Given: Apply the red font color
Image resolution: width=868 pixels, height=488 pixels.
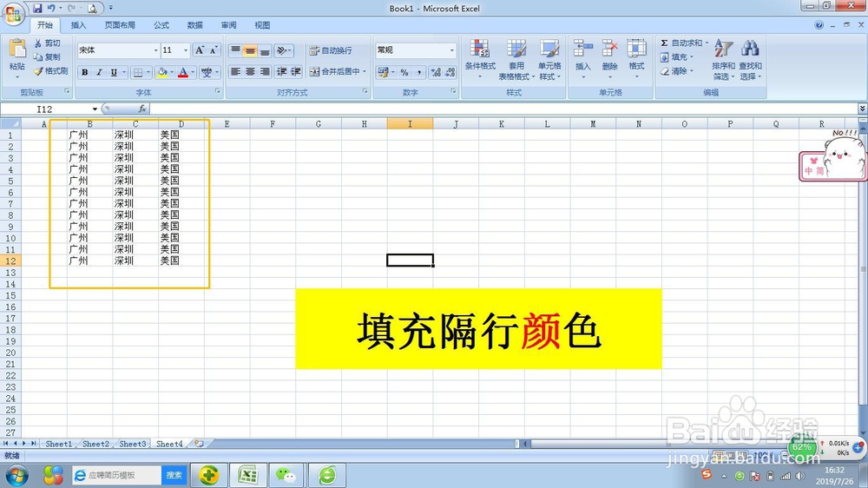Looking at the screenshot, I should pos(182,72).
